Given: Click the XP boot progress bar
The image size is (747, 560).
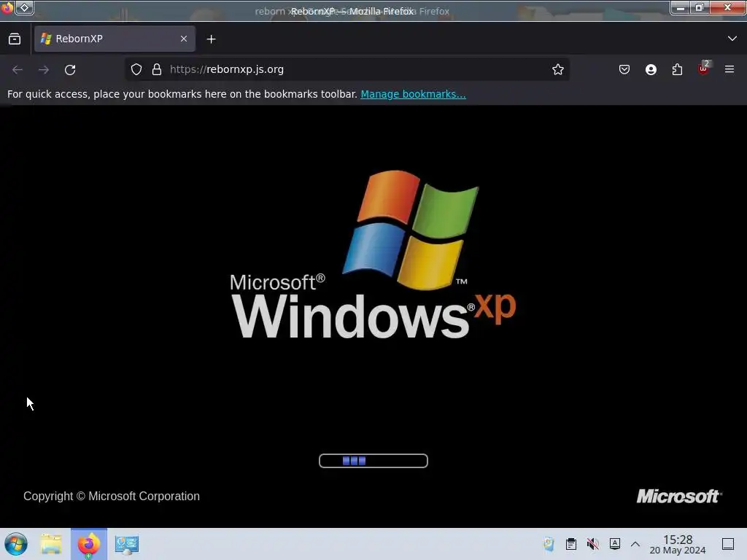Looking at the screenshot, I should coord(373,461).
